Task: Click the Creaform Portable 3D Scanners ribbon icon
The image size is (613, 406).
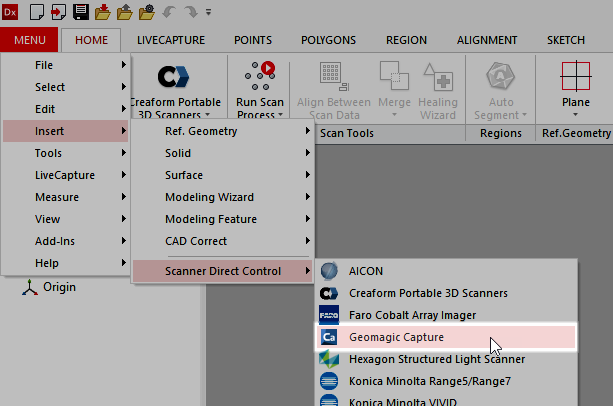Action: click(x=174, y=76)
